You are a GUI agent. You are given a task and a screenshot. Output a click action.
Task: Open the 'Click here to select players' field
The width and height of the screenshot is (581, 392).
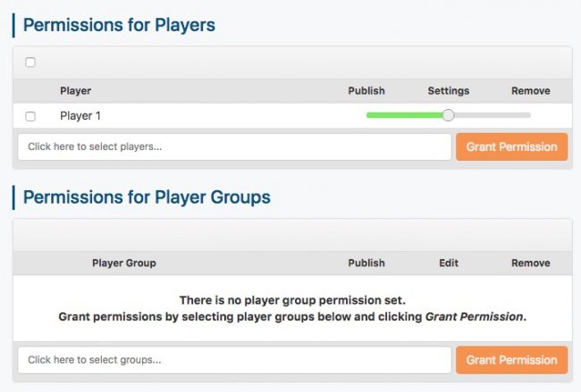pyautogui.click(x=234, y=147)
